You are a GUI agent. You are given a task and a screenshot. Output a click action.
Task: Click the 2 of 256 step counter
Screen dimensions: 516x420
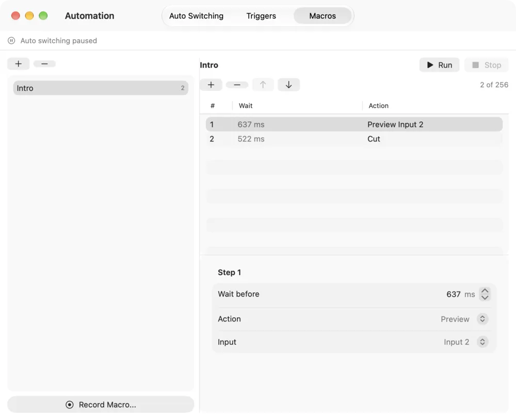coord(494,85)
